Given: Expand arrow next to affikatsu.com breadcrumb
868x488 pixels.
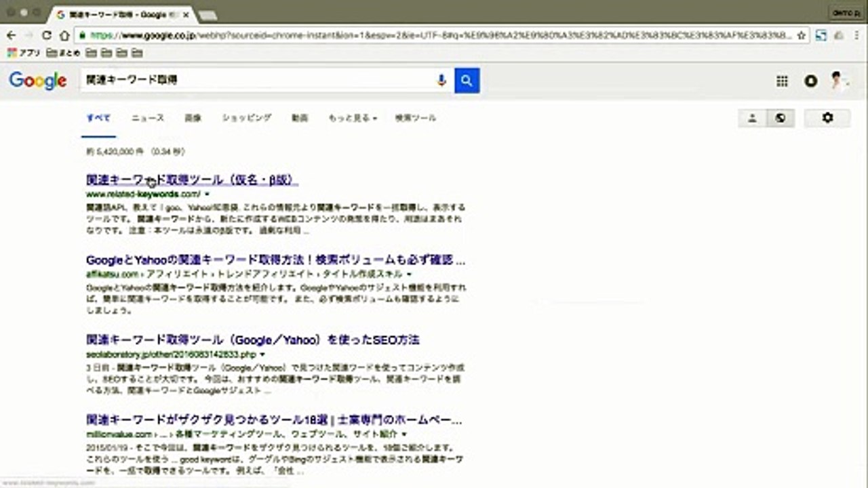Looking at the screenshot, I should pos(410,274).
